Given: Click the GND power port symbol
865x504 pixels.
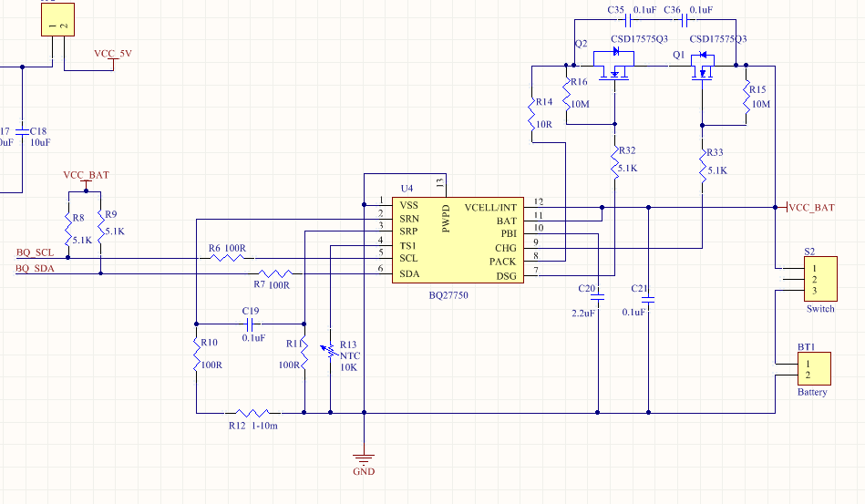Looking at the screenshot, I should tap(364, 458).
